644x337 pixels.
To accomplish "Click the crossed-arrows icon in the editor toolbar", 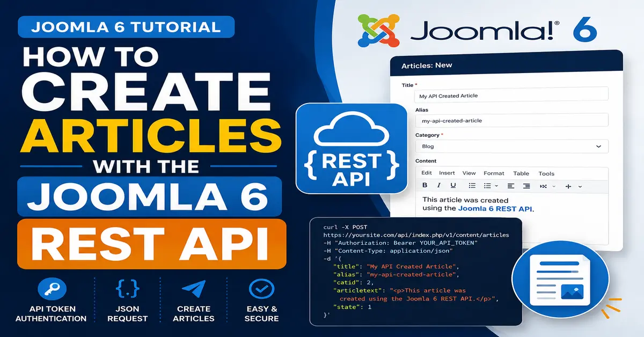I will point(543,186).
